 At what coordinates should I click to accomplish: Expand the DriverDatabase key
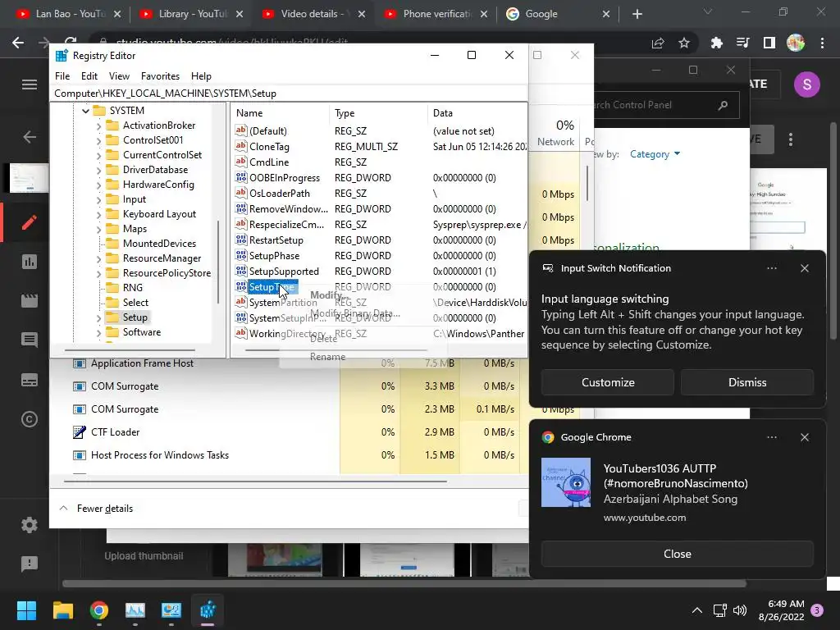tap(98, 171)
